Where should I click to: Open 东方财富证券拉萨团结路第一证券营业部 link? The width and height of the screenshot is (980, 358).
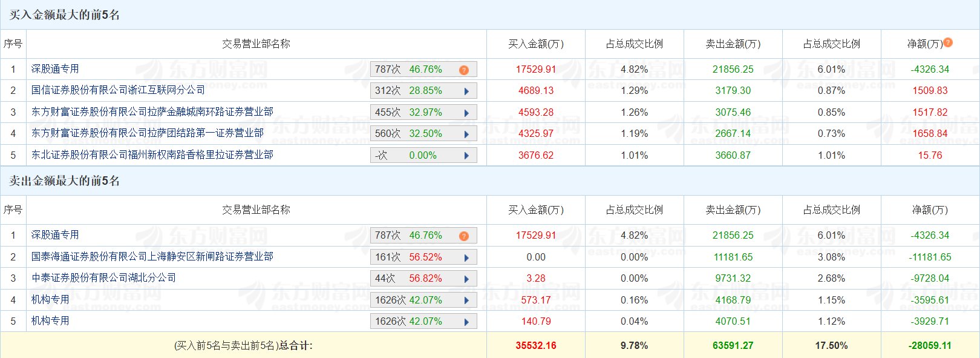147,133
